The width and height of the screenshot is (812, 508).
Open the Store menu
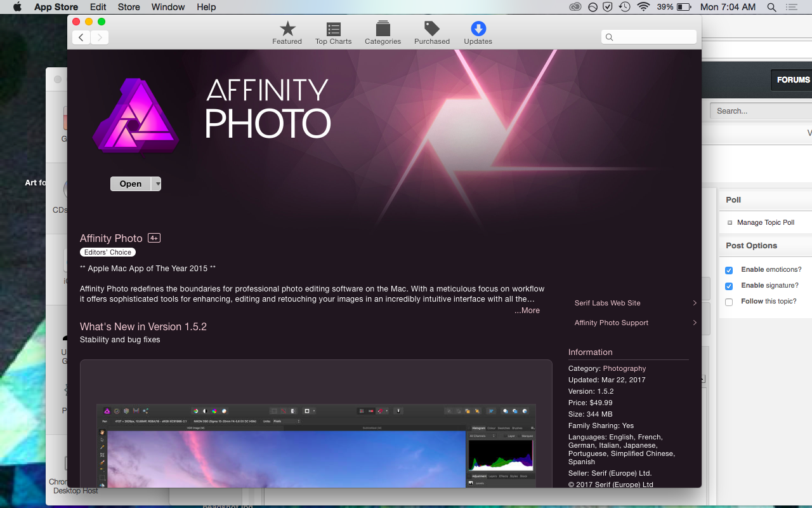coord(129,7)
